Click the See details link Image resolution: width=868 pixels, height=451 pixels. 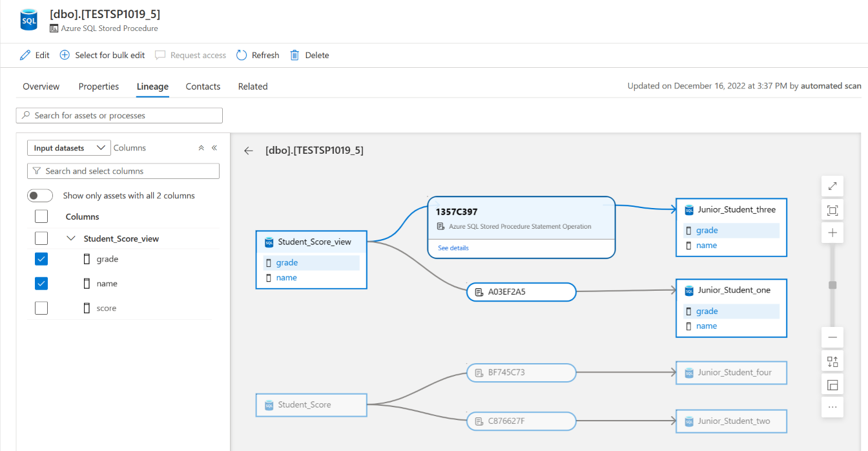453,248
